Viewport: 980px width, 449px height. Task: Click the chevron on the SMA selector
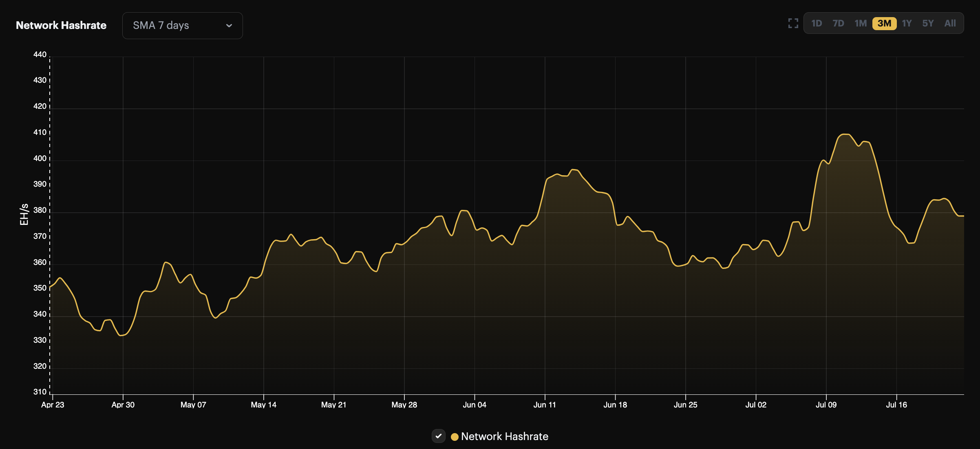[229, 25]
